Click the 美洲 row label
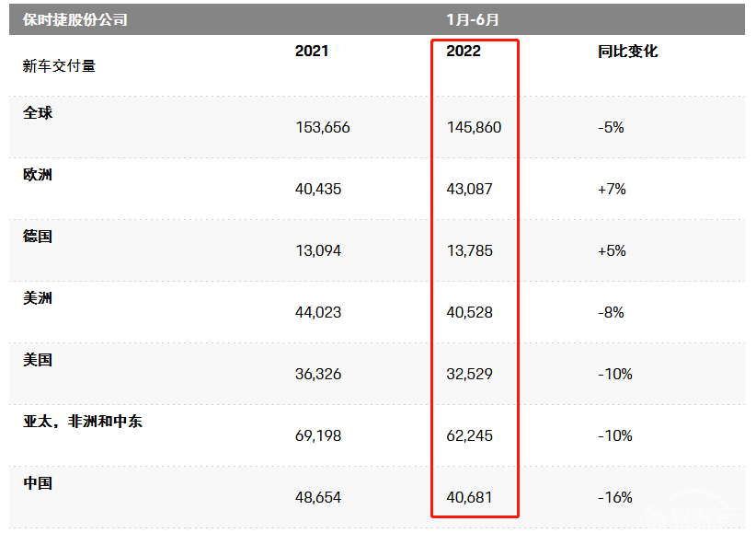756x533 pixels. coord(38,298)
